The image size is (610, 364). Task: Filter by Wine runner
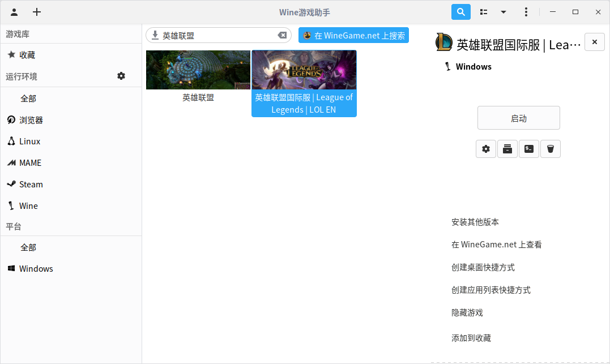tap(71, 205)
